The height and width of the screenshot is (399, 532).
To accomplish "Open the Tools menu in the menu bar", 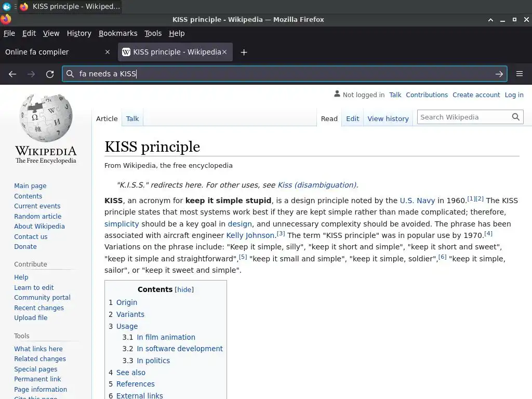I will click(x=153, y=33).
